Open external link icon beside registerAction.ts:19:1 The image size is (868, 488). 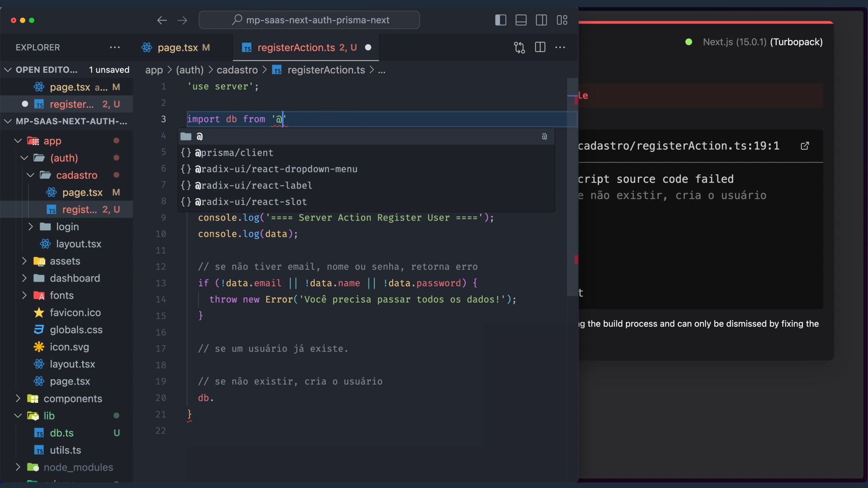point(805,145)
